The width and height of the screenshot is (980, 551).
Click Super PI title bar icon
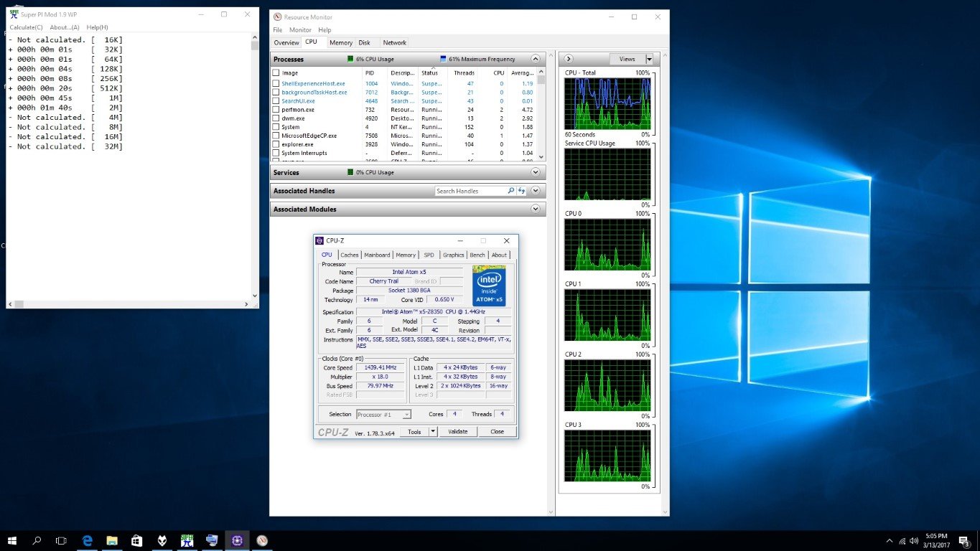(x=13, y=14)
